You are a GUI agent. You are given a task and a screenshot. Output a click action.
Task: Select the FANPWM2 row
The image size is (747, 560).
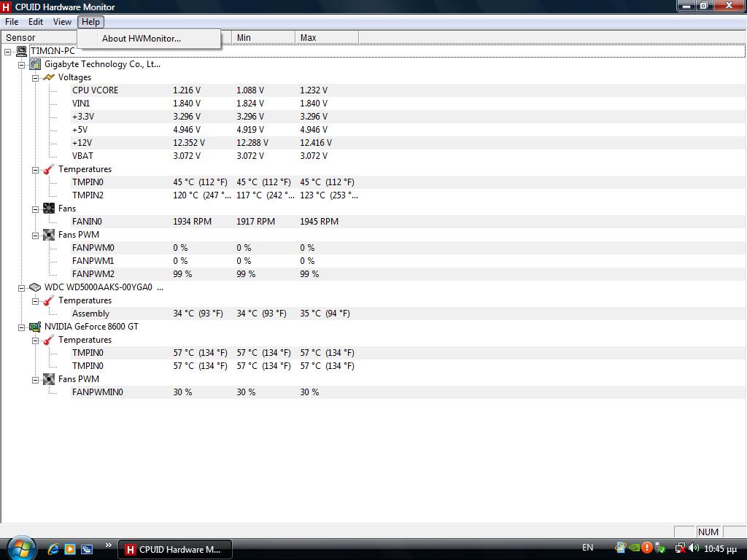[x=409, y=274]
